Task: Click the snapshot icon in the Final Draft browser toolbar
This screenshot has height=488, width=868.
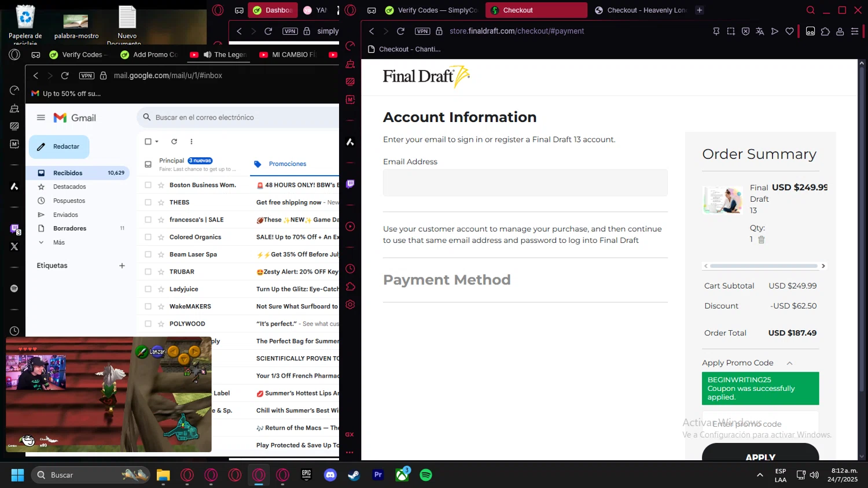Action: click(x=731, y=31)
